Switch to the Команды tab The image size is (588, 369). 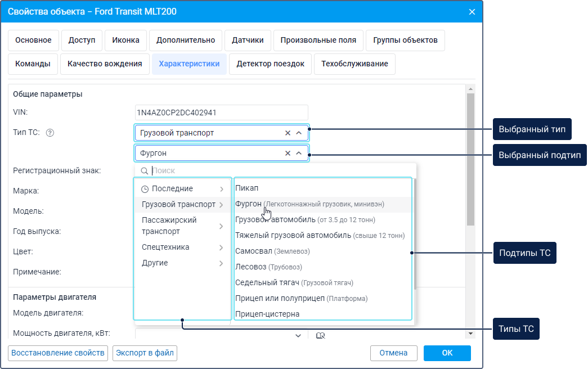[33, 64]
